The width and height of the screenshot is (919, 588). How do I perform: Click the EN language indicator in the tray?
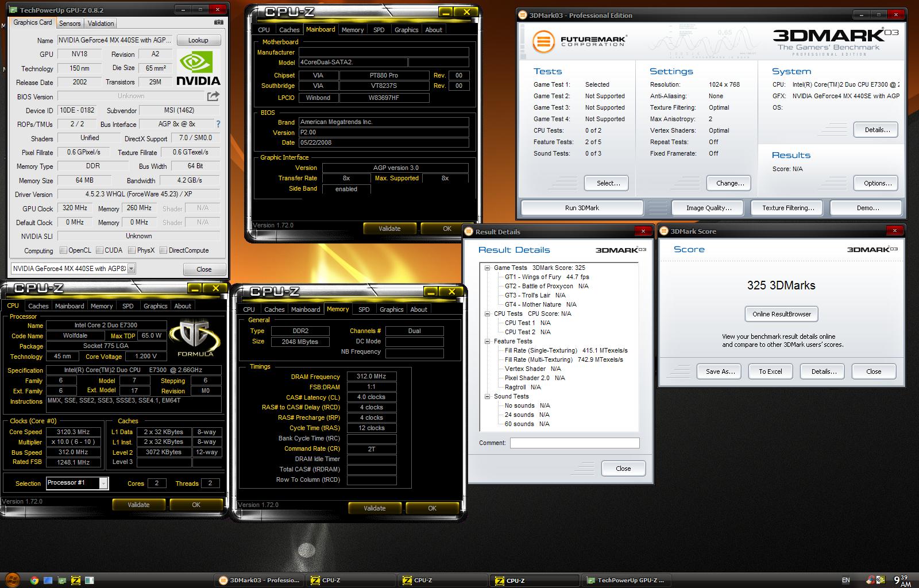pyautogui.click(x=845, y=580)
